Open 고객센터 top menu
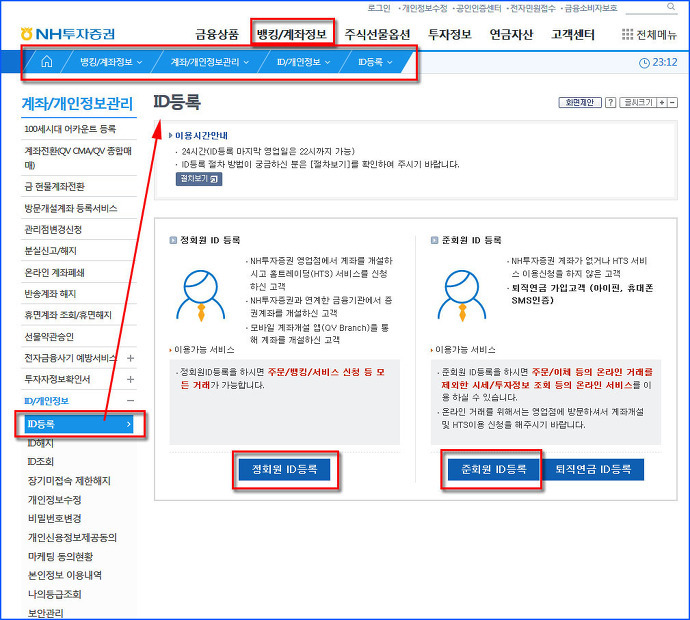Screen dimensions: 690x620 click(x=573, y=34)
